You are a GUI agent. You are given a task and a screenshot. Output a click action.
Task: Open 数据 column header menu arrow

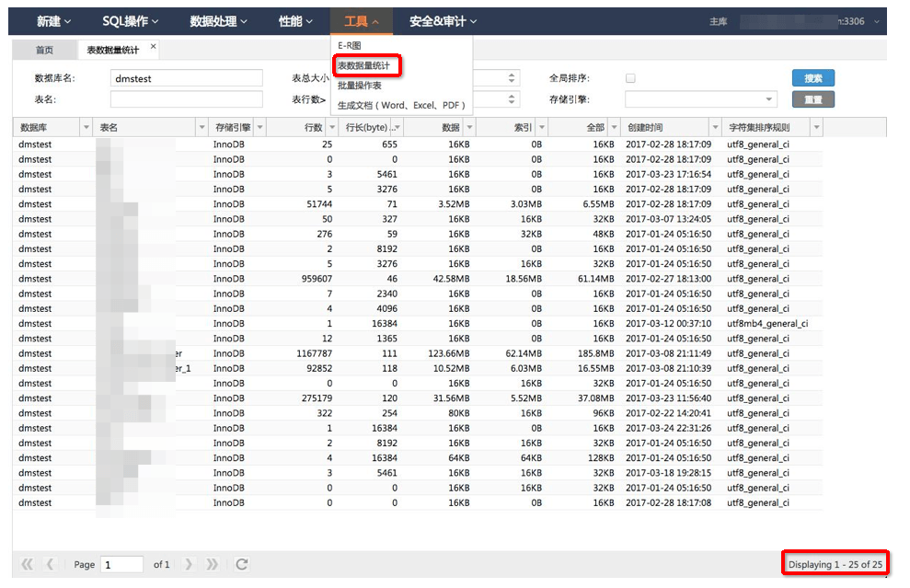click(469, 127)
